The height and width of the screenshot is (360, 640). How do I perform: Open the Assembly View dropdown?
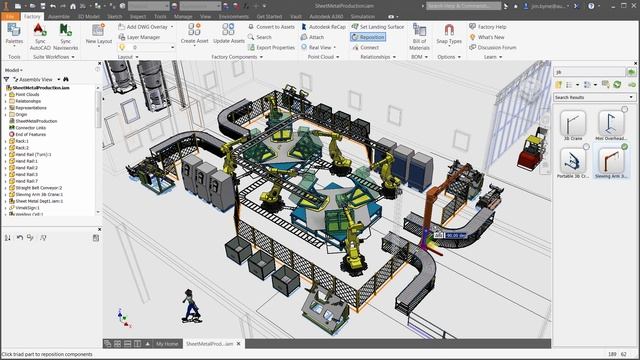(x=58, y=79)
